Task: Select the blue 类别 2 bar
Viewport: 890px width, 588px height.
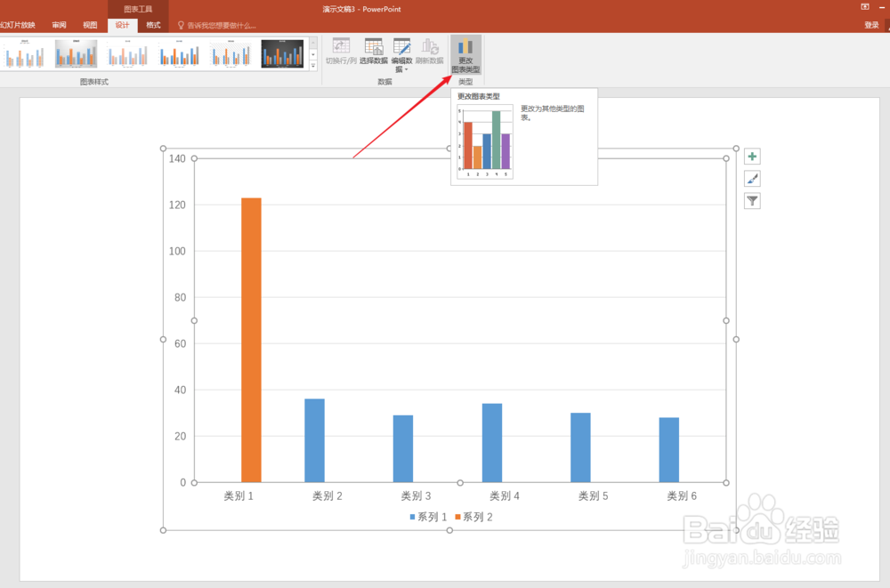Action: pyautogui.click(x=314, y=440)
